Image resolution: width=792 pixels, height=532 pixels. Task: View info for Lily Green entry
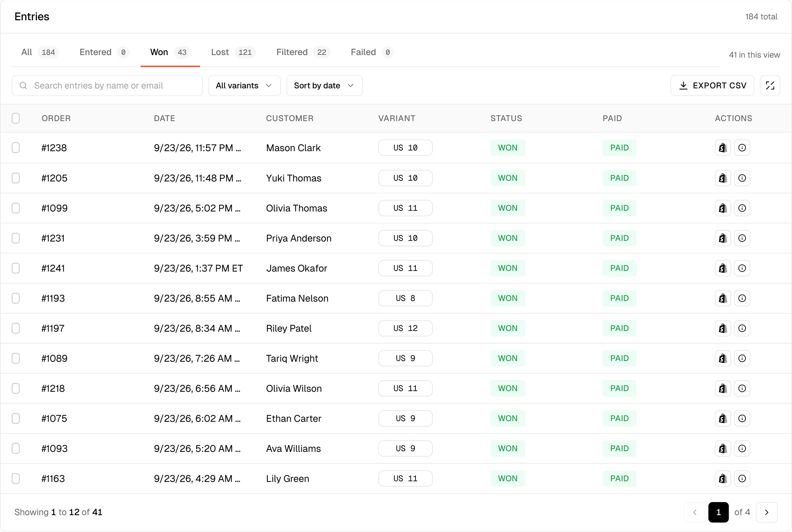click(742, 479)
